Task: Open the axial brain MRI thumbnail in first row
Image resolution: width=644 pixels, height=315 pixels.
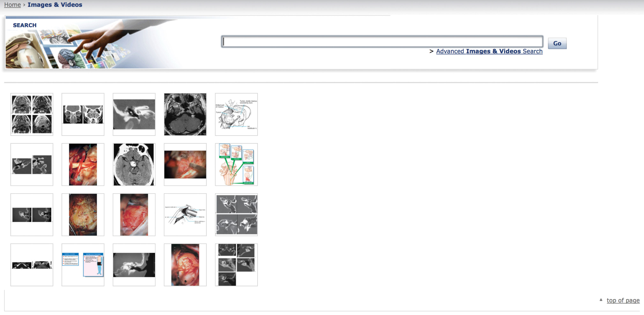Action: pos(185,114)
